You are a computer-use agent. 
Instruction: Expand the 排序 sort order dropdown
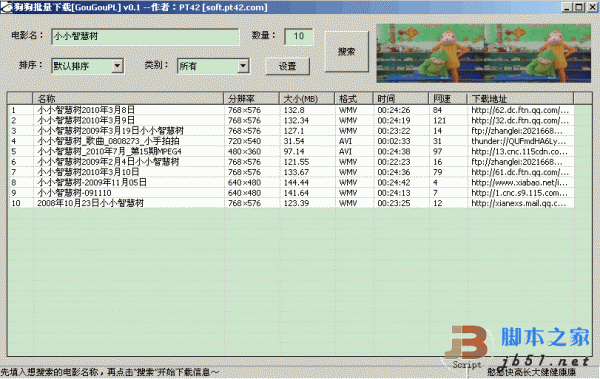(x=117, y=66)
